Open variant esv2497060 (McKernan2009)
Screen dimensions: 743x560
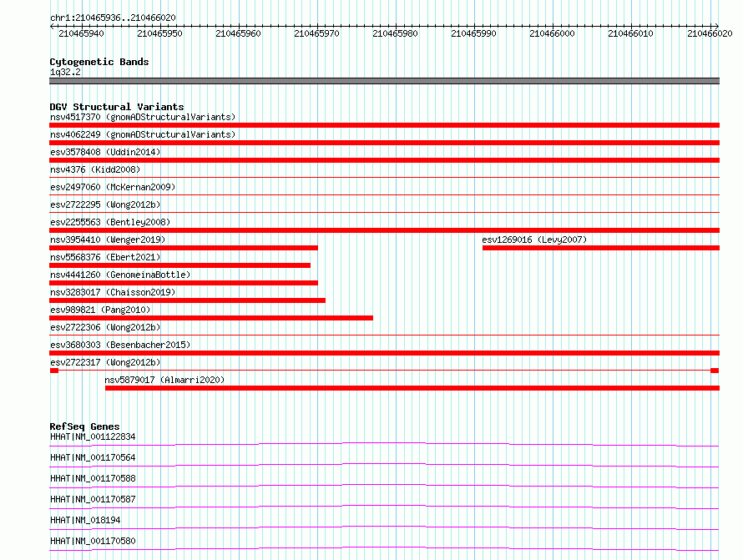pyautogui.click(x=113, y=187)
